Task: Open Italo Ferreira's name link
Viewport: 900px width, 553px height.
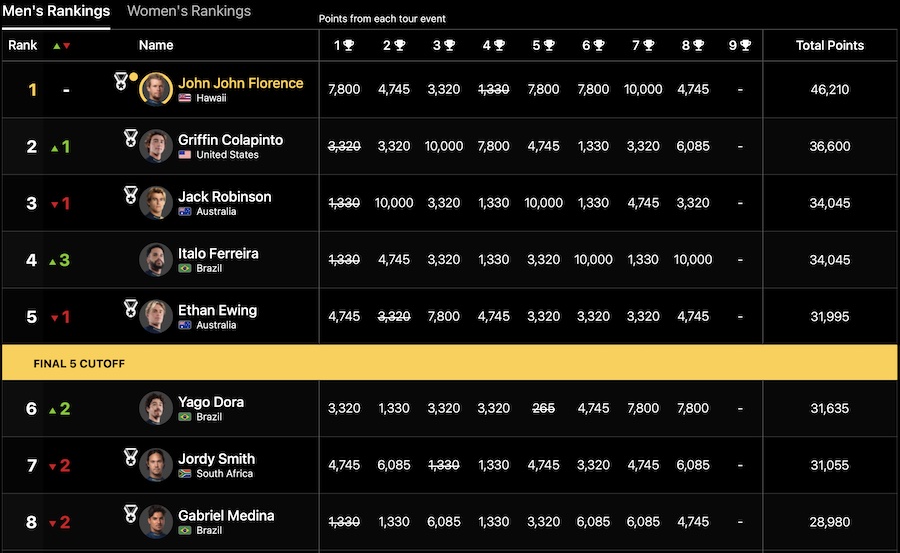Action: click(218, 253)
